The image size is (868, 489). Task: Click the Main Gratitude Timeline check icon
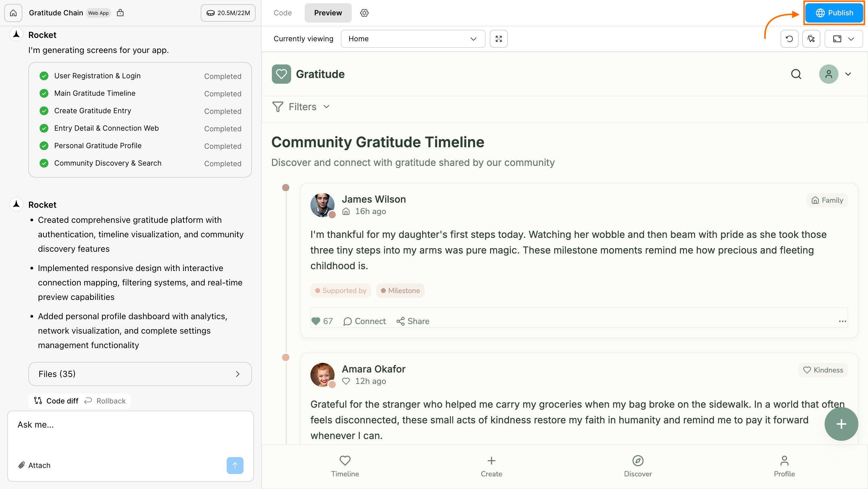(44, 93)
